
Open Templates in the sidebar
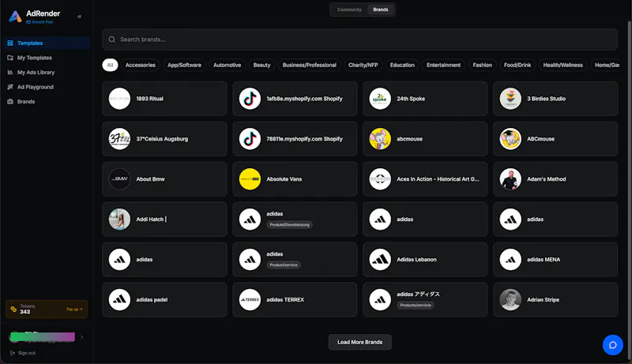[45, 43]
